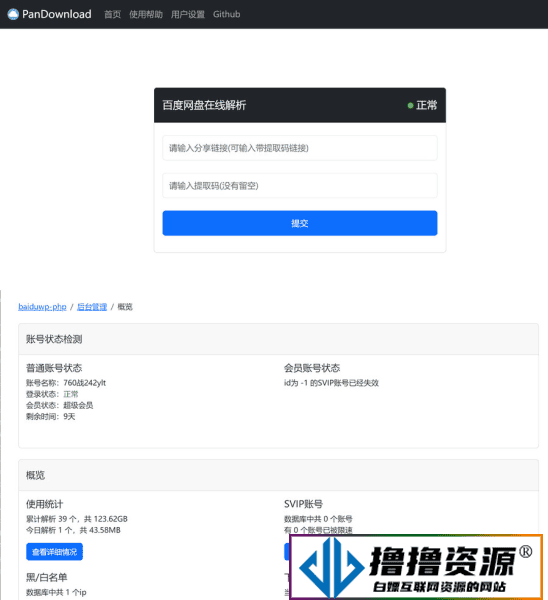Click the 数据库中共 1 个ip line
This screenshot has width=548, height=600.
click(x=56, y=592)
